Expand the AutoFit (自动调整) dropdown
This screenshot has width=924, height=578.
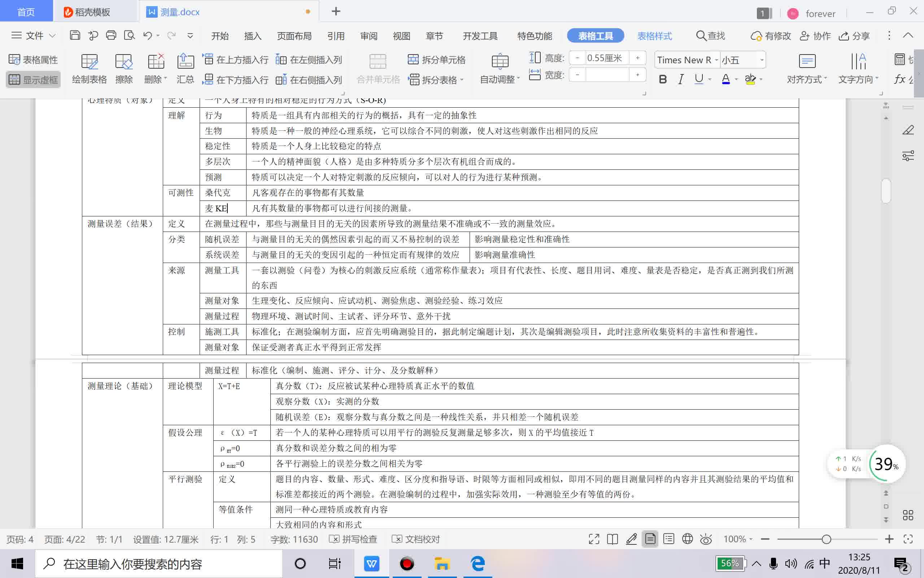[x=518, y=79]
